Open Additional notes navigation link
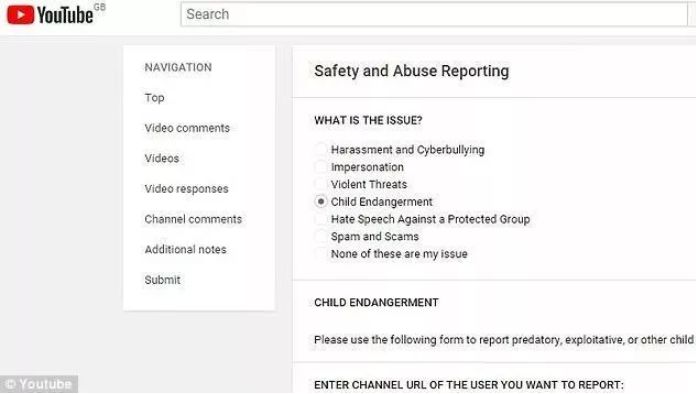The width and height of the screenshot is (696, 394). 186,249
